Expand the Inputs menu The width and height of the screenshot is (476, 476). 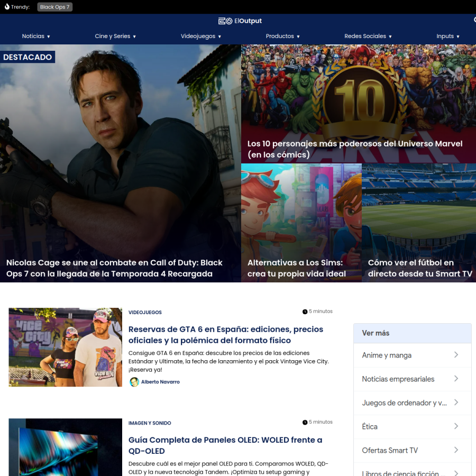448,36
